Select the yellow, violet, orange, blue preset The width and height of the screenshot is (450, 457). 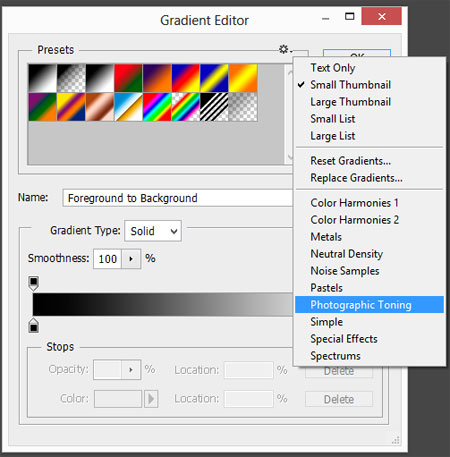coord(71,107)
